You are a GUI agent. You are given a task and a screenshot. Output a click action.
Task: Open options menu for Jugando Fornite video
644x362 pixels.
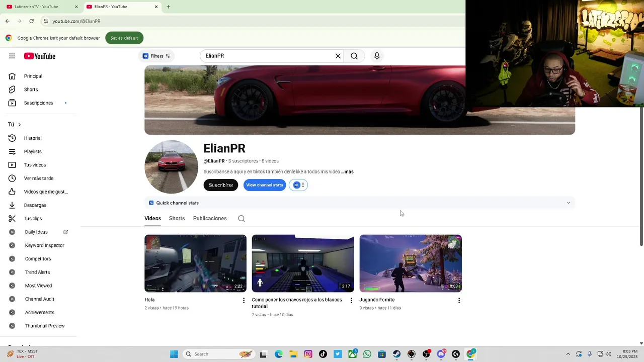(x=459, y=300)
